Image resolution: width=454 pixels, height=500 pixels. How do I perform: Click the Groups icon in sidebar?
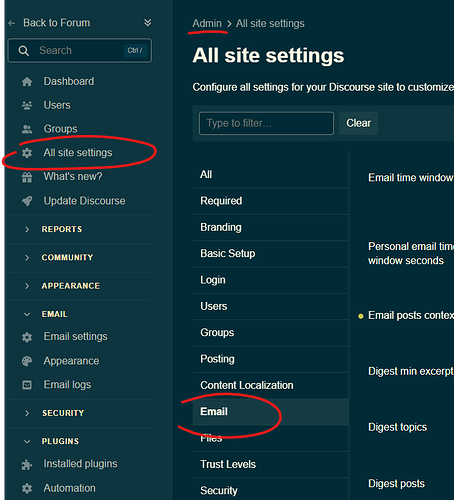(27, 129)
